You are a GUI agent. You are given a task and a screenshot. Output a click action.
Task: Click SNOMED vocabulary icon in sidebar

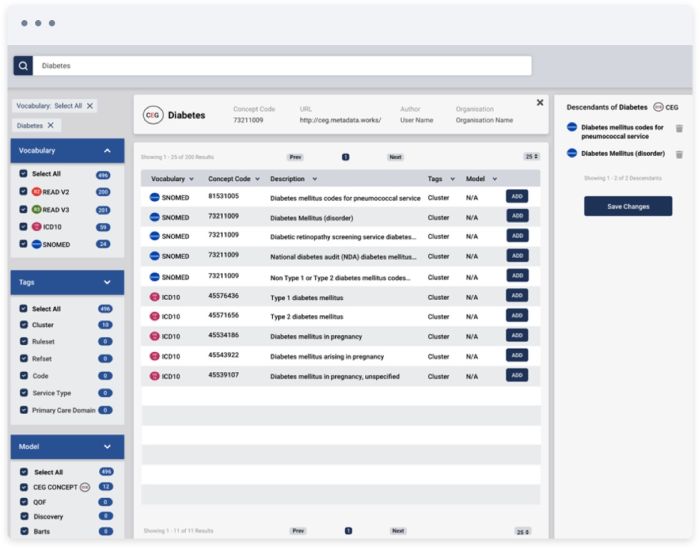click(37, 244)
